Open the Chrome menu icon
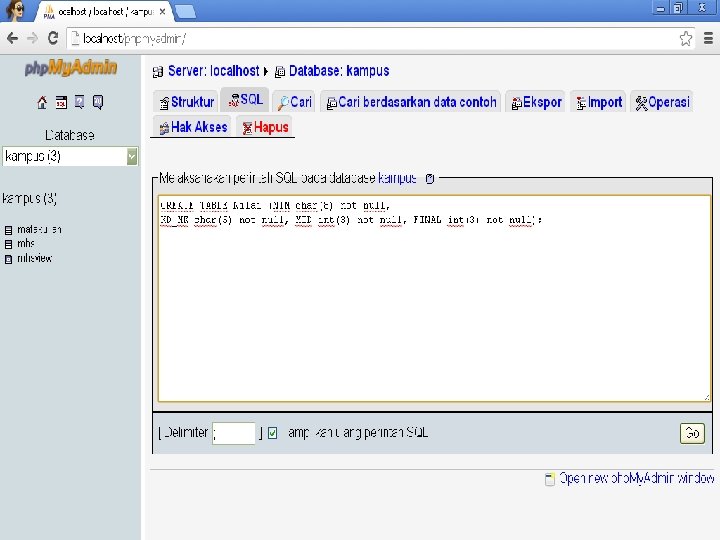The width and height of the screenshot is (720, 540). coord(709,39)
